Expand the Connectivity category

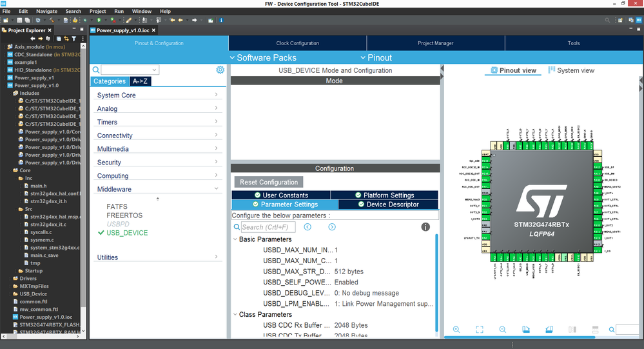[x=158, y=135]
